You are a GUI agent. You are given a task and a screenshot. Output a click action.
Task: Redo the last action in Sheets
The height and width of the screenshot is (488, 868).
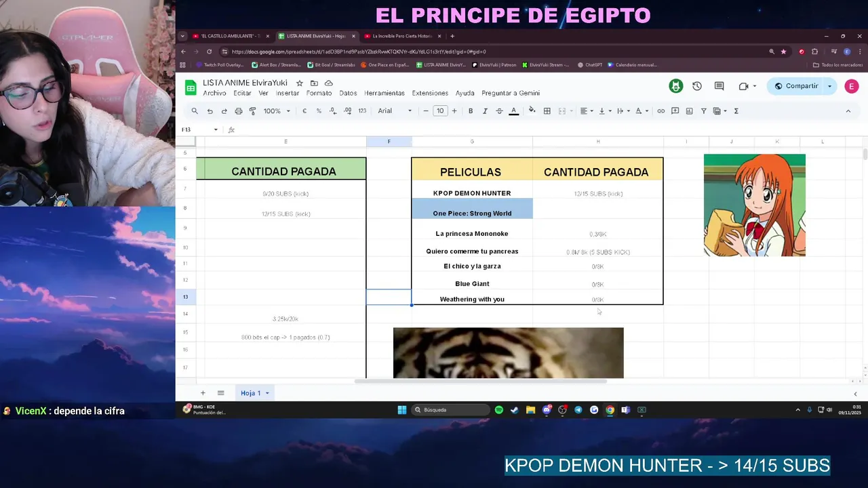click(x=224, y=111)
